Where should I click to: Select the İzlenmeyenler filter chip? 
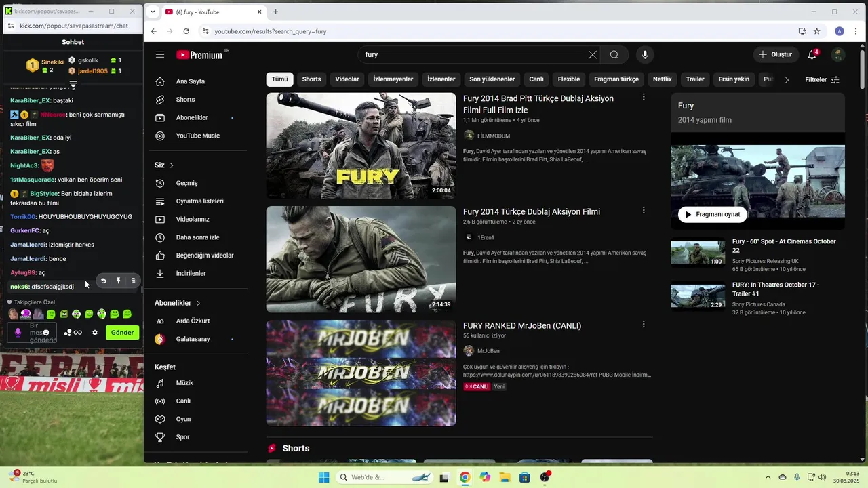click(x=393, y=79)
